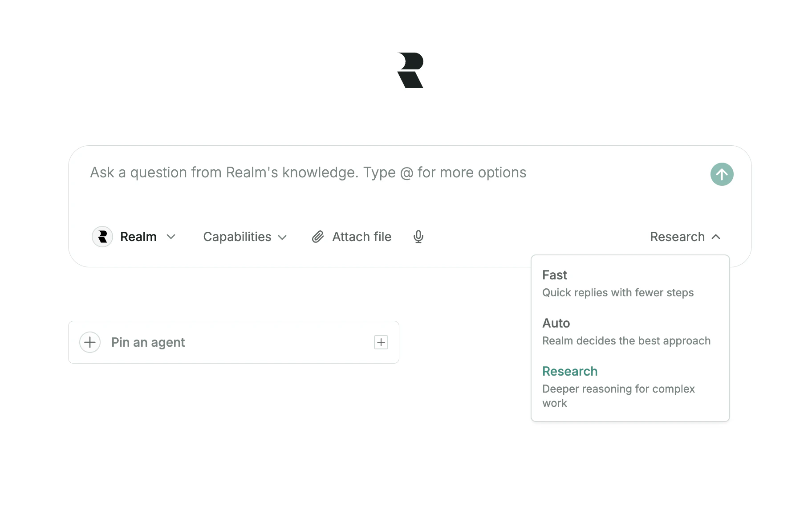Click the Realm agent name label
812x508 pixels.
tap(138, 237)
